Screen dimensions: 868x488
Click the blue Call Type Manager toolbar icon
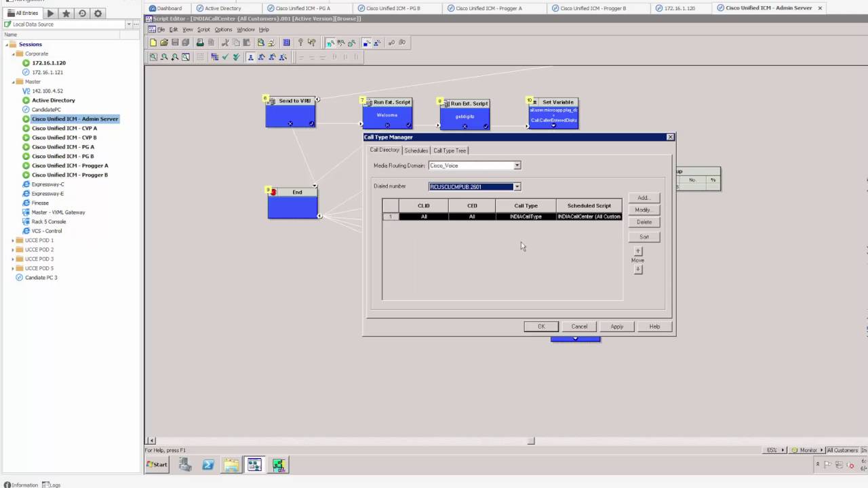click(286, 43)
